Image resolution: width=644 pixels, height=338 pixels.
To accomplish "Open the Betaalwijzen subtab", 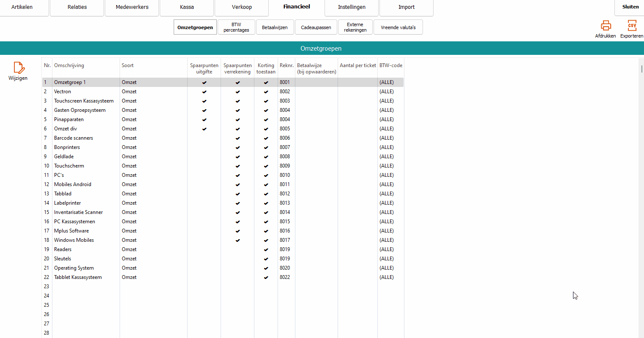I will 275,27.
